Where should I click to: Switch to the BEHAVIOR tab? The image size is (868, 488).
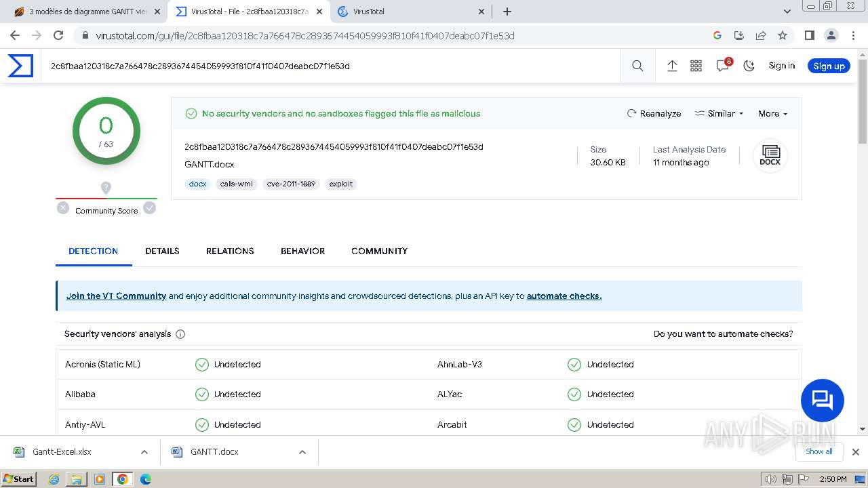[302, 251]
